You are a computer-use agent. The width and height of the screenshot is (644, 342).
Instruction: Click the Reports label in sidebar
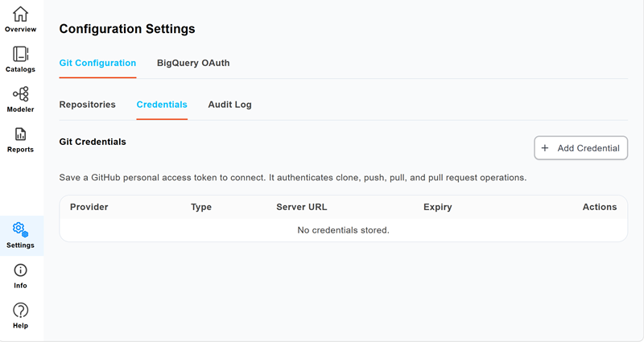click(20, 150)
